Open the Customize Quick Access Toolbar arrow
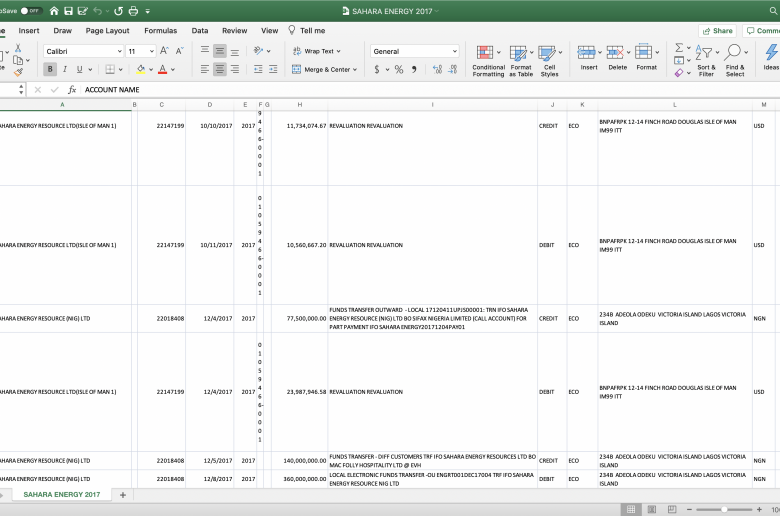Image resolution: width=780 pixels, height=516 pixels. tap(148, 10)
